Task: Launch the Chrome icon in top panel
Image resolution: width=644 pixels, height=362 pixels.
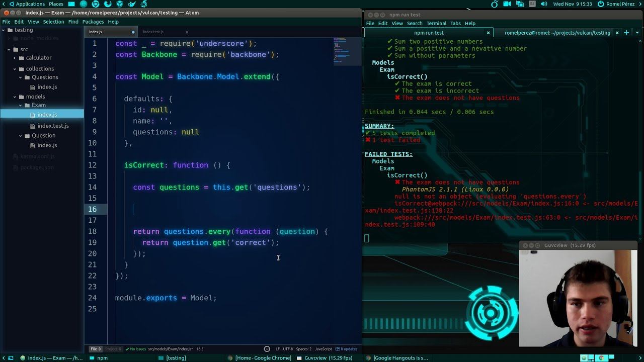Action: 96,4
